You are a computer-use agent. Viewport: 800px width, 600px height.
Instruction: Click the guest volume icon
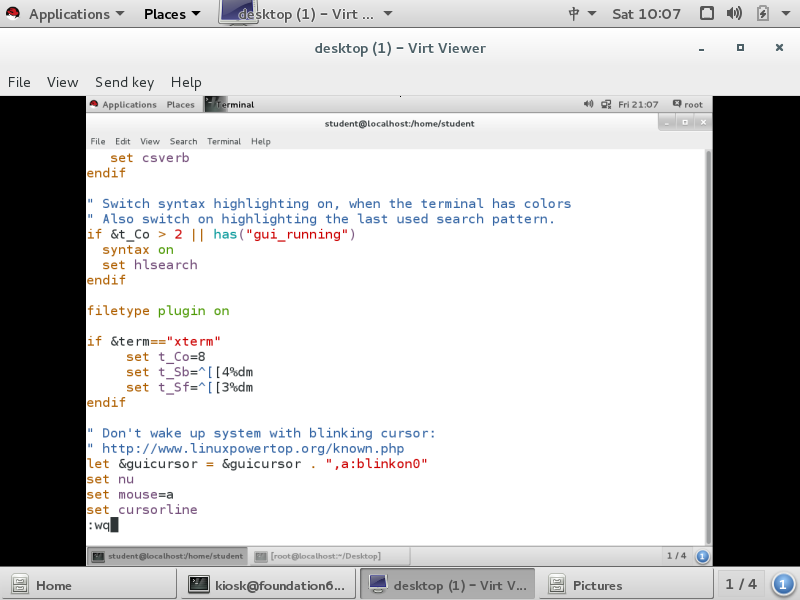coord(588,104)
